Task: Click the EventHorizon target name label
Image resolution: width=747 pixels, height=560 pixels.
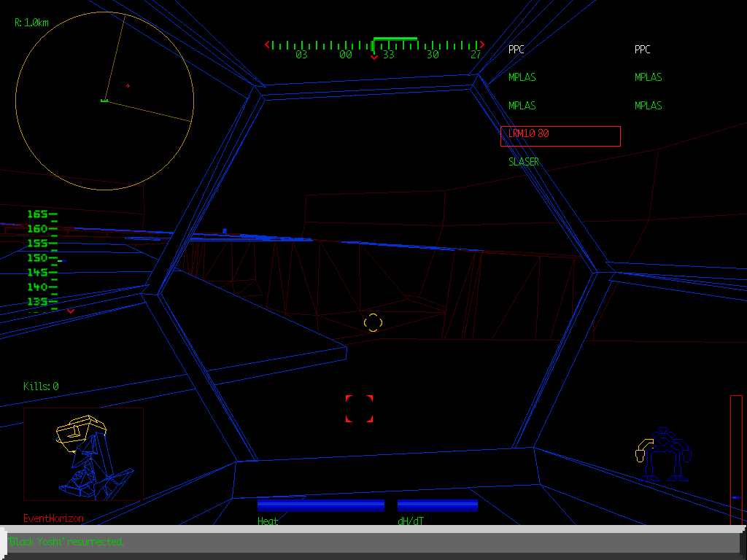Action: pyautogui.click(x=53, y=518)
